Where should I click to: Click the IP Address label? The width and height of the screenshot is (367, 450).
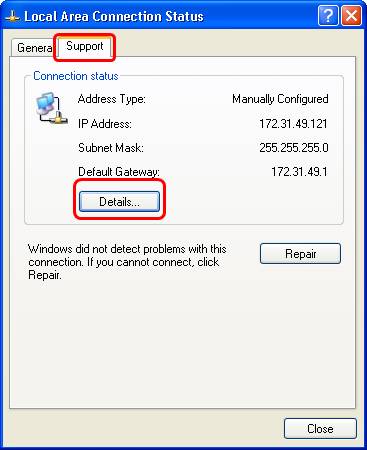(x=105, y=124)
